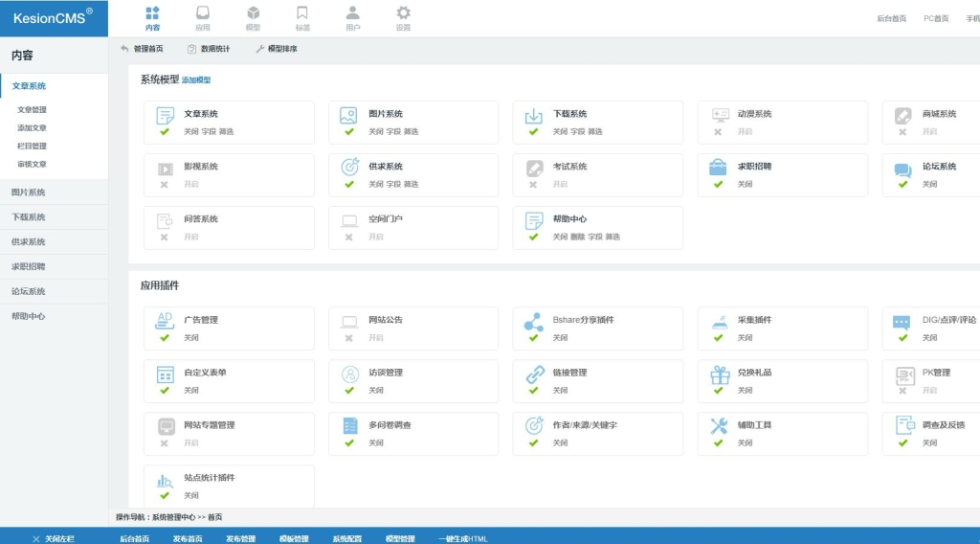Click 一键生成HTML in bottom bar
This screenshot has height=544, width=980.
tap(463, 538)
